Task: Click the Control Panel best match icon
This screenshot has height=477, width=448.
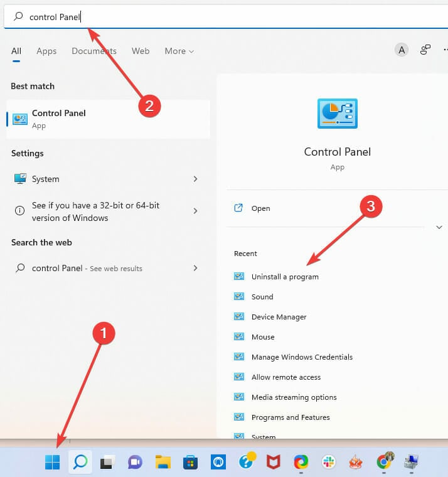Action: (20, 119)
